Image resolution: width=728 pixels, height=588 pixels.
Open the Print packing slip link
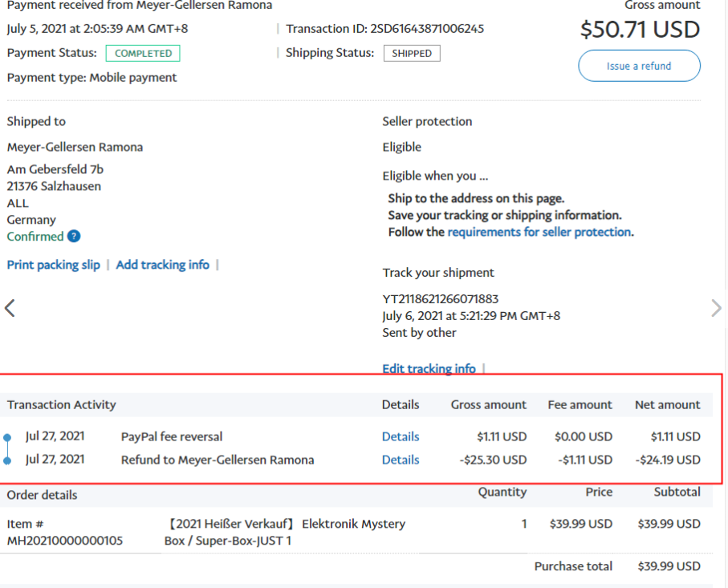pyautogui.click(x=54, y=265)
